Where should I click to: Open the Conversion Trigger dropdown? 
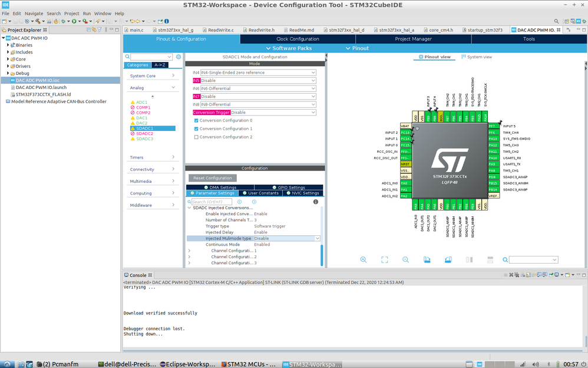point(273,112)
